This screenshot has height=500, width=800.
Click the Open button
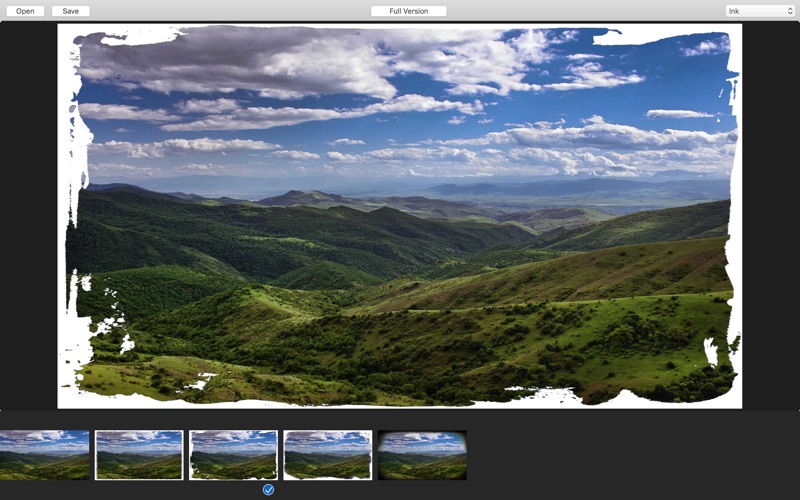[25, 11]
